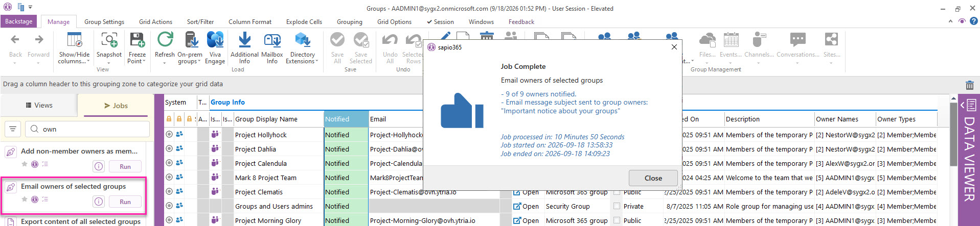The image size is (980, 226).
Task: Open the help question mark icon
Action: click(974, 21)
